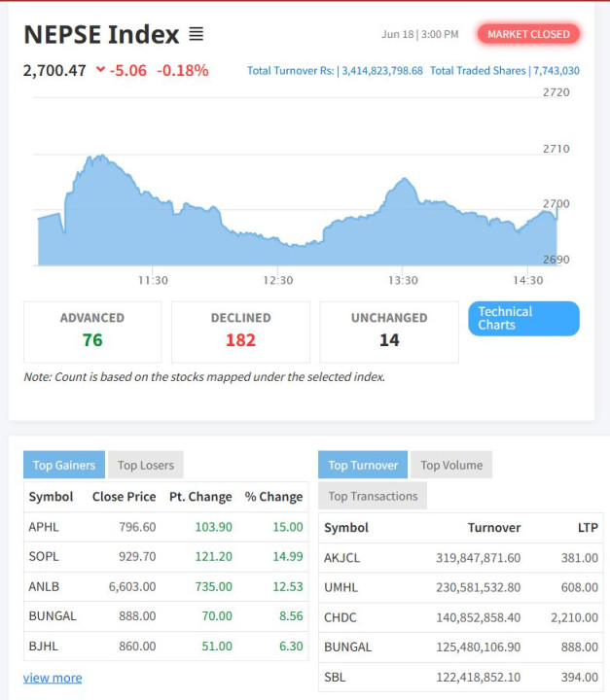Open the CHDC symbol in turnover table
610x700 pixels.
(x=341, y=617)
